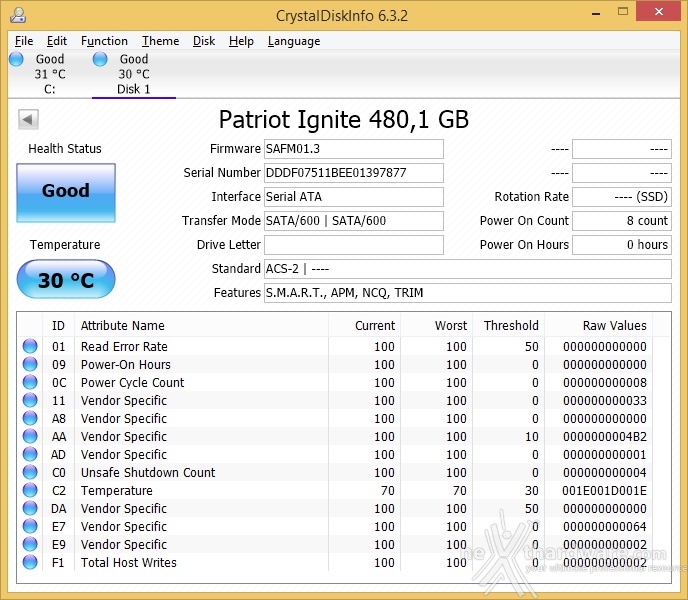Click the previous disk arrow button
688x600 pixels.
pos(28,119)
